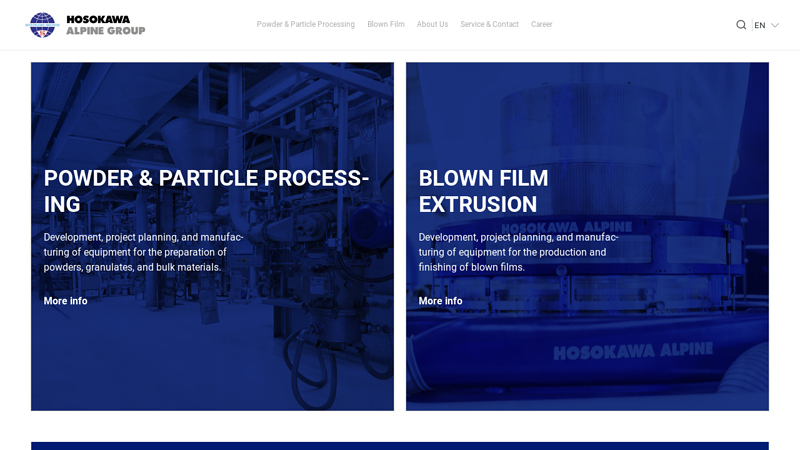The height and width of the screenshot is (450, 800).
Task: Click More info under Powder & Particle Processing
Action: [65, 301]
